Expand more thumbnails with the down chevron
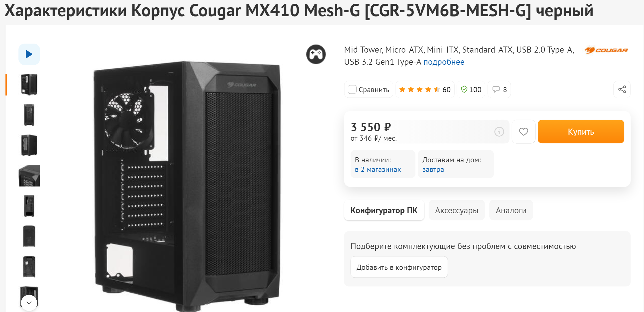 29,303
